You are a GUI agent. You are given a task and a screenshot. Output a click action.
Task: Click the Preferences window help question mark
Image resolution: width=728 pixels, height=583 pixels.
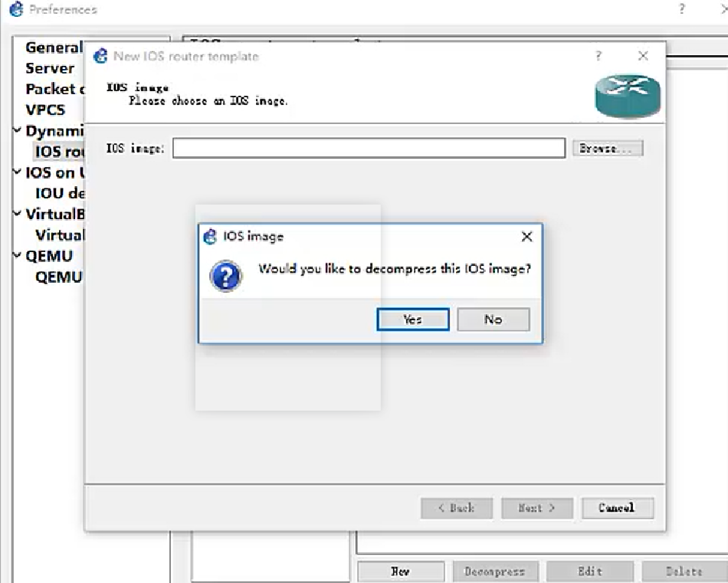tap(681, 9)
